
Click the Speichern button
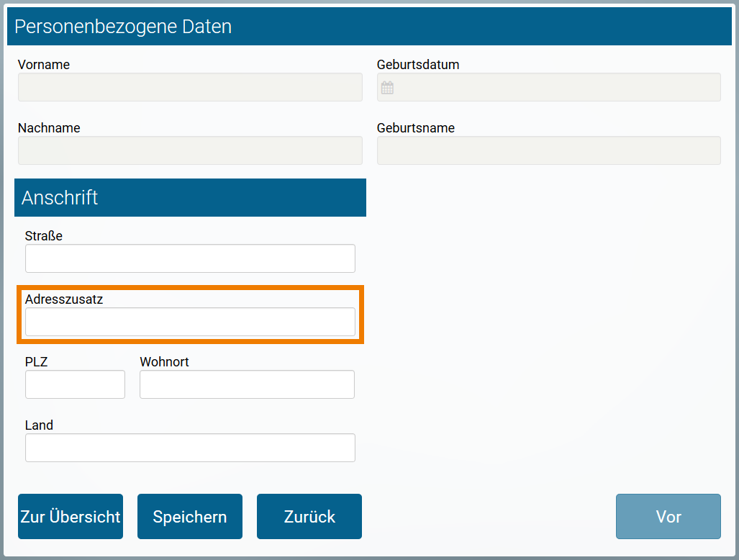click(189, 516)
